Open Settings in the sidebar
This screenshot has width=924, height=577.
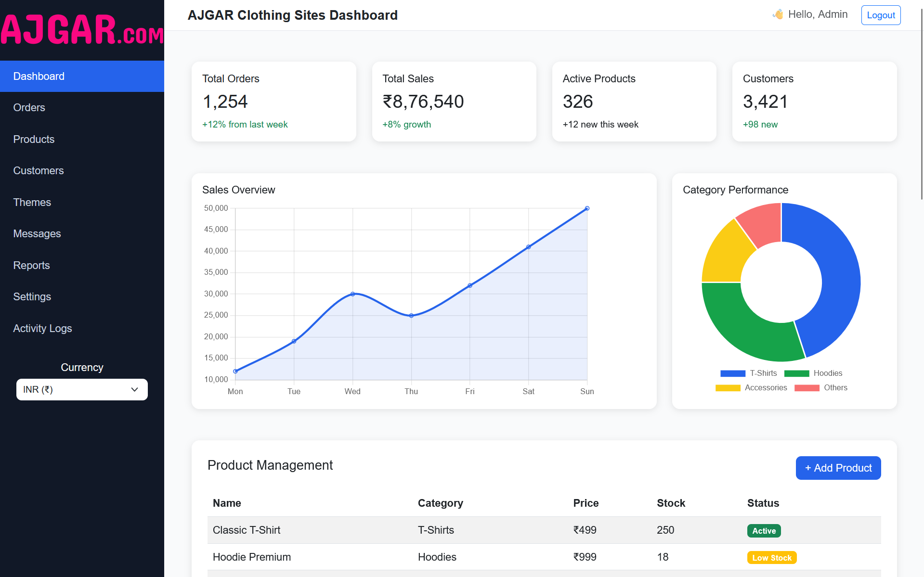(x=32, y=297)
